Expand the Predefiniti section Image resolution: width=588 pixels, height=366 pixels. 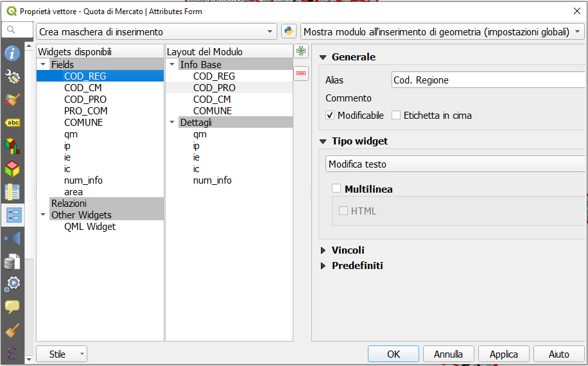click(323, 266)
